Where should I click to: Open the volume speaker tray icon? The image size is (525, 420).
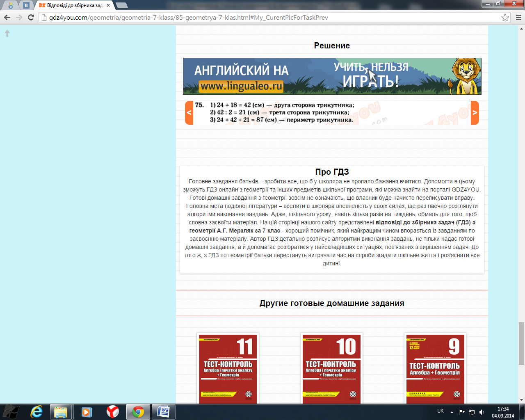tap(482, 412)
